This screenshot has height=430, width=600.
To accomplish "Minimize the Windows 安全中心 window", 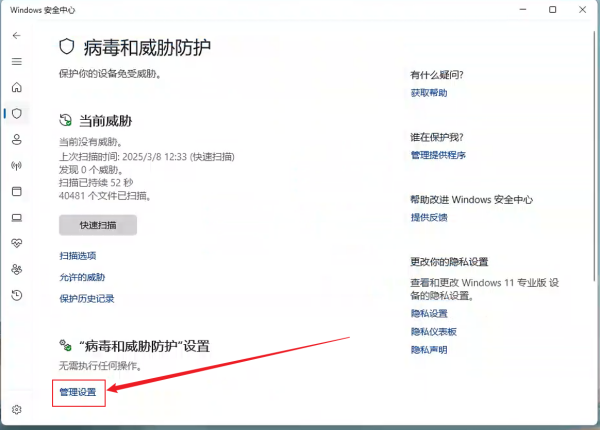I will tap(523, 10).
